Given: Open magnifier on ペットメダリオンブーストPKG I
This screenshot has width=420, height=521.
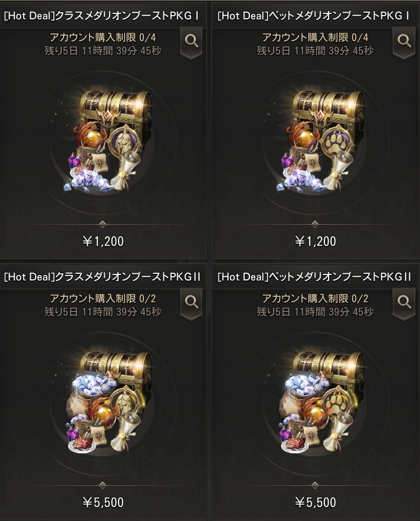Looking at the screenshot, I should (x=404, y=42).
